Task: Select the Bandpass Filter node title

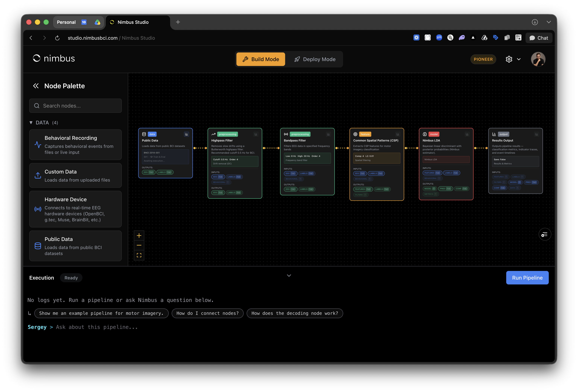Action: pyautogui.click(x=295, y=141)
